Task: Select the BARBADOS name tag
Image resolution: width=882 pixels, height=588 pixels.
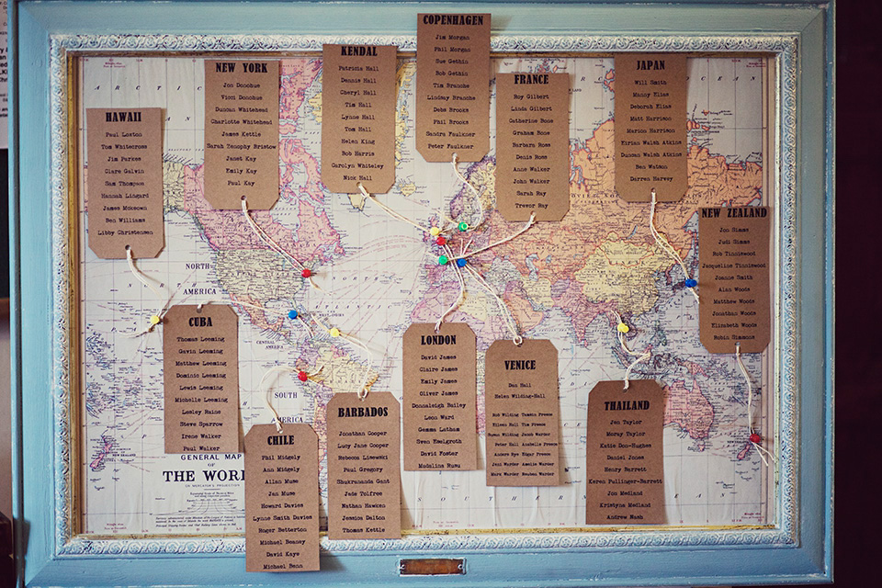Action: click(x=364, y=466)
